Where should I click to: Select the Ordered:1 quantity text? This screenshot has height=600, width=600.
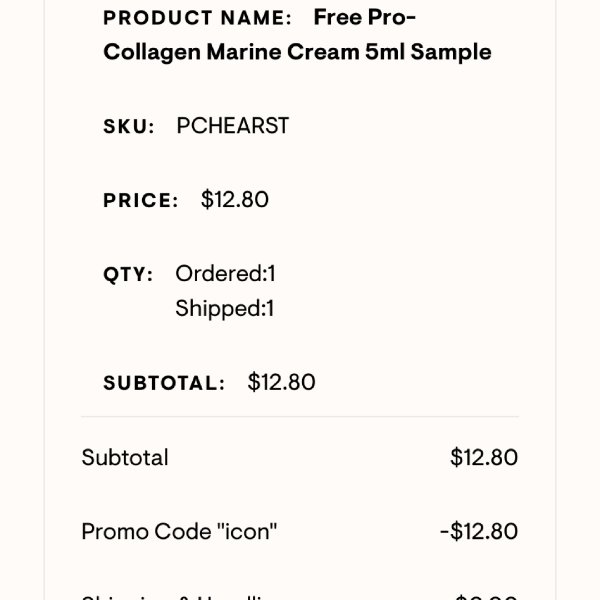225,274
